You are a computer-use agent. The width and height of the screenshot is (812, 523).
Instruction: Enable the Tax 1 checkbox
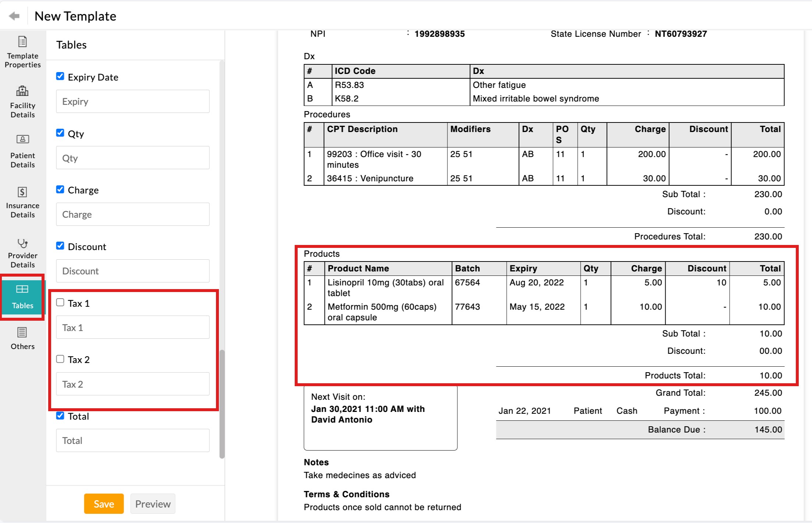[60, 302]
